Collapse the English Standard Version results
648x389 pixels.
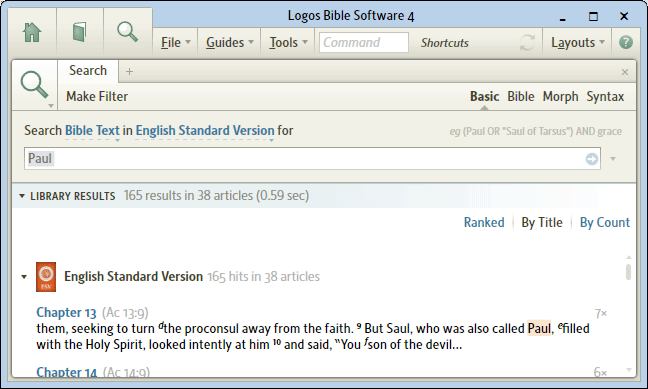24,277
